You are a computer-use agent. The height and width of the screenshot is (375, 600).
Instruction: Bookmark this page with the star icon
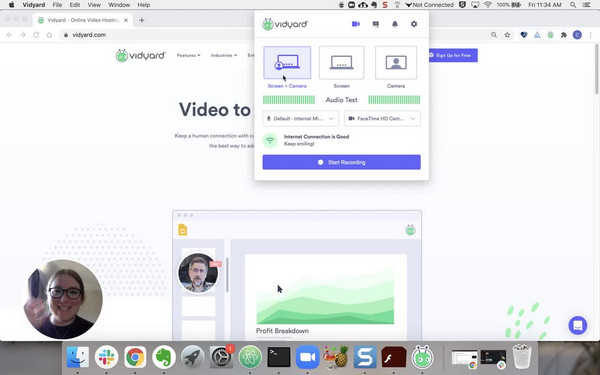pyautogui.click(x=507, y=35)
